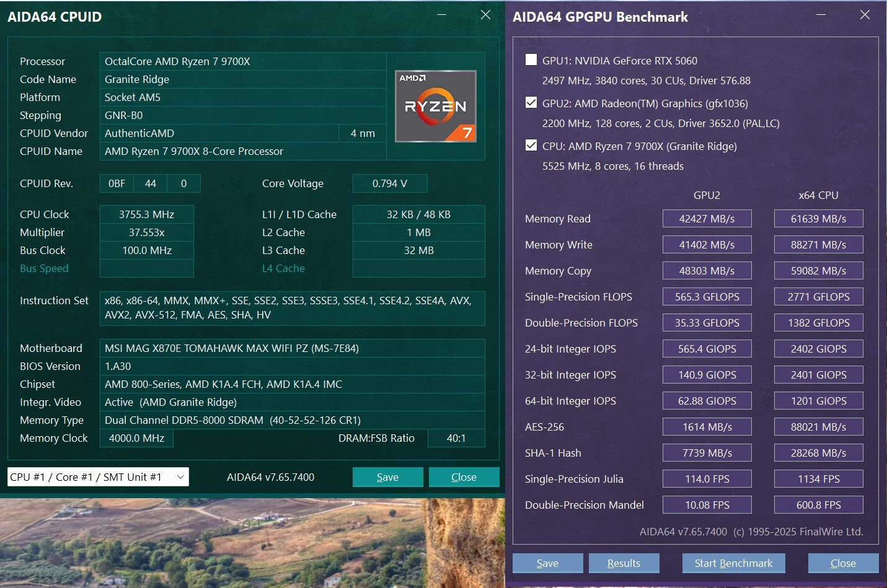This screenshot has width=887, height=588.
Task: Save the GPGPU benchmark results
Action: [547, 563]
